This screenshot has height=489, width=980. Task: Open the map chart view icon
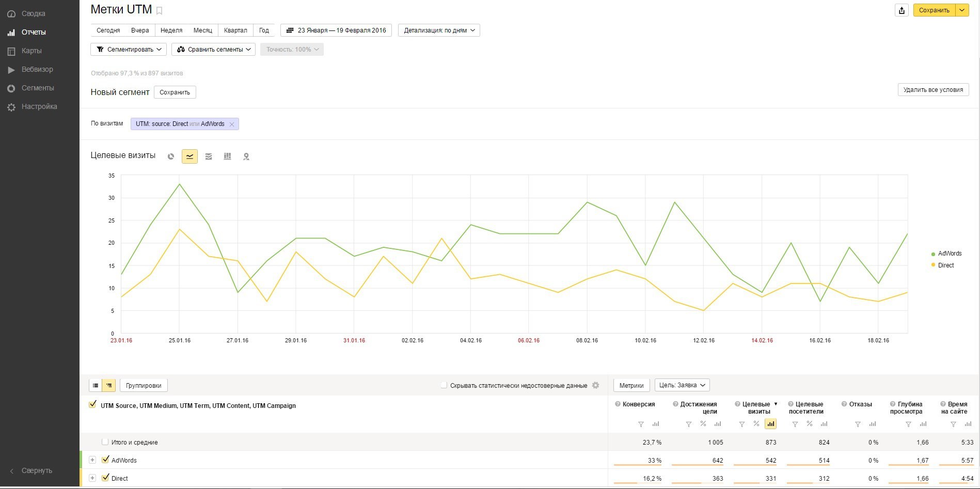(x=246, y=156)
